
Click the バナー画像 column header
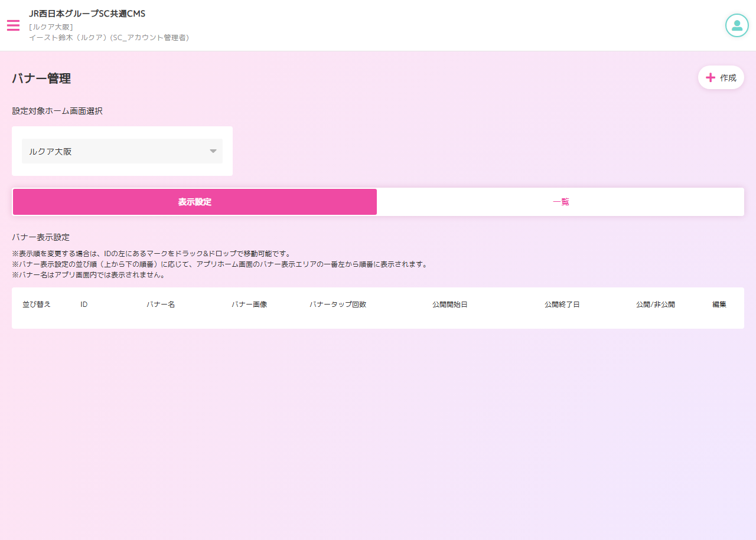249,305
